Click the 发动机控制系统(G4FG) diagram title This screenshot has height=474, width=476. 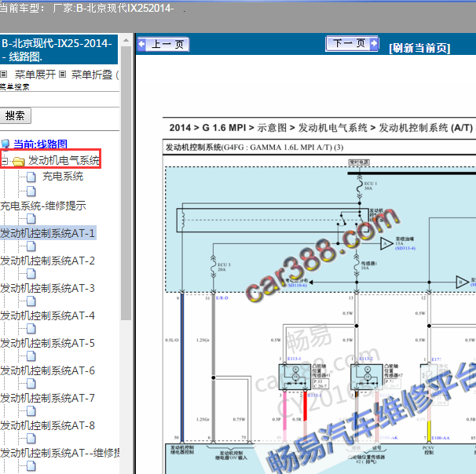pyautogui.click(x=254, y=148)
